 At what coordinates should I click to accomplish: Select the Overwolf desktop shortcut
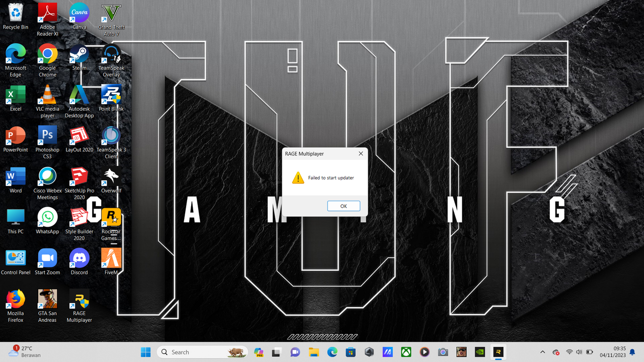(111, 180)
